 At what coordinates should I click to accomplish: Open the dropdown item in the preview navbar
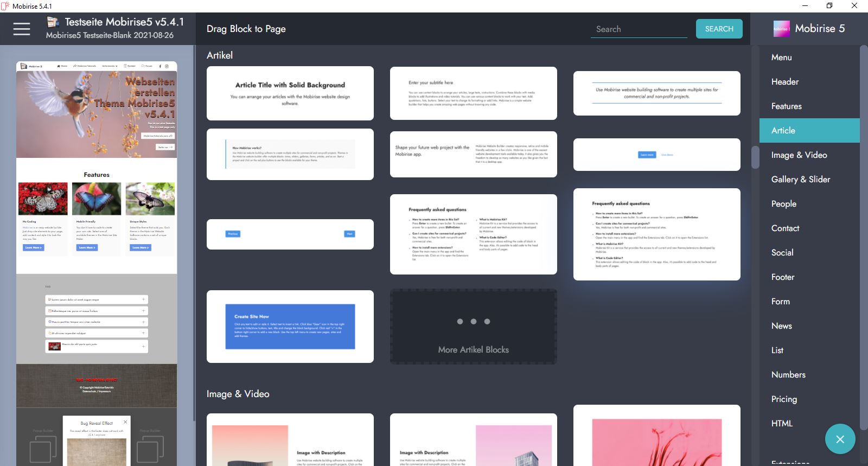pos(110,66)
